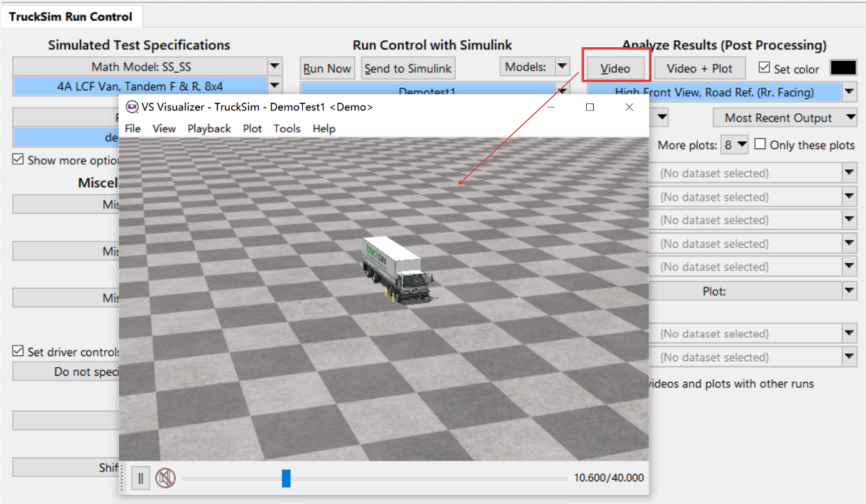Open the View menu in VS Visualizer
The width and height of the screenshot is (866, 504).
pos(164,128)
